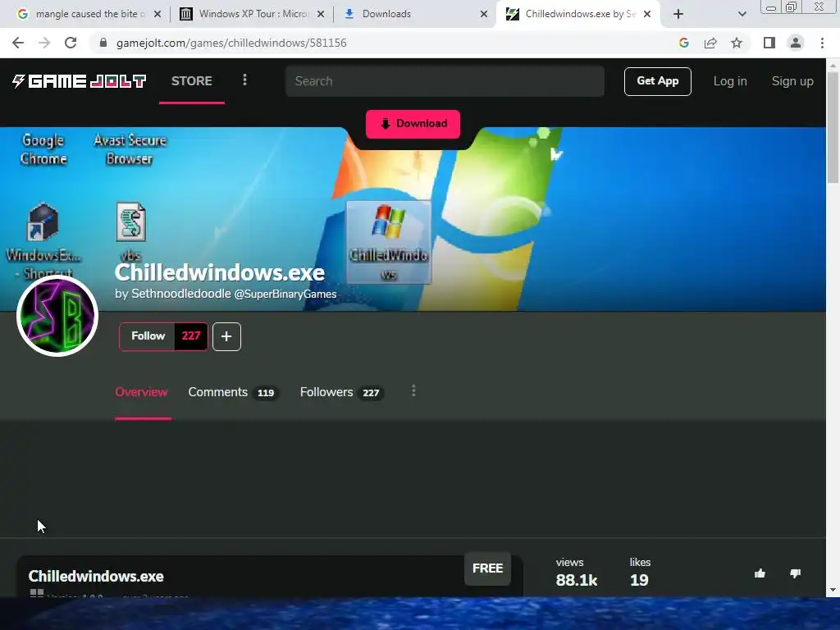Close the 'mangle caused the bite' tab

[x=157, y=14]
